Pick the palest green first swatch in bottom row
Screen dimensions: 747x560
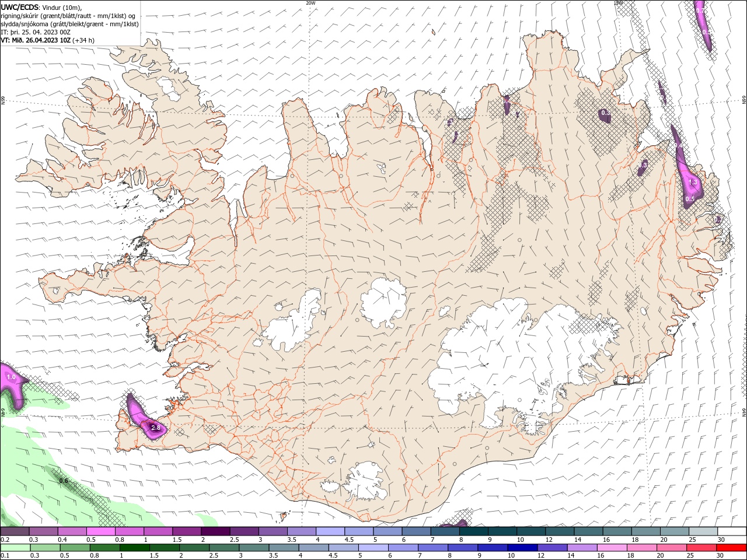click(x=15, y=548)
